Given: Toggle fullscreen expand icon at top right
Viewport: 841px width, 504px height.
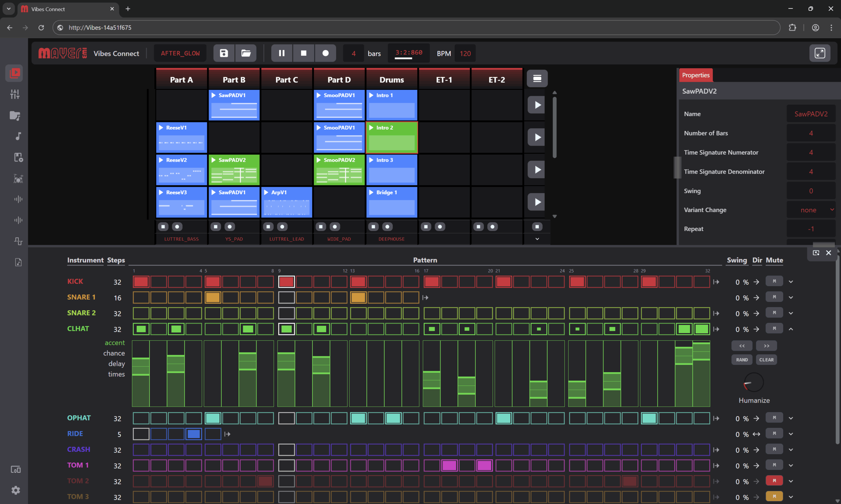Looking at the screenshot, I should point(819,53).
